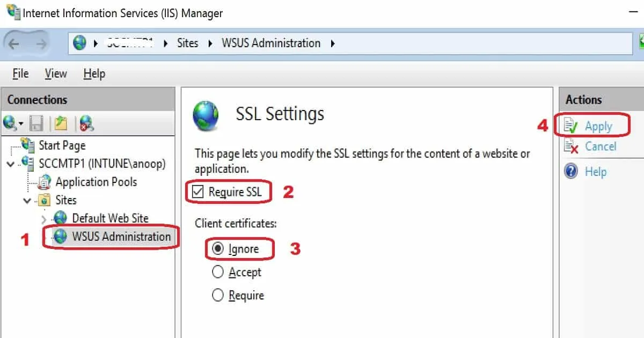Click the Delete Connection icon
Screen dimensions: 644x338
point(86,124)
